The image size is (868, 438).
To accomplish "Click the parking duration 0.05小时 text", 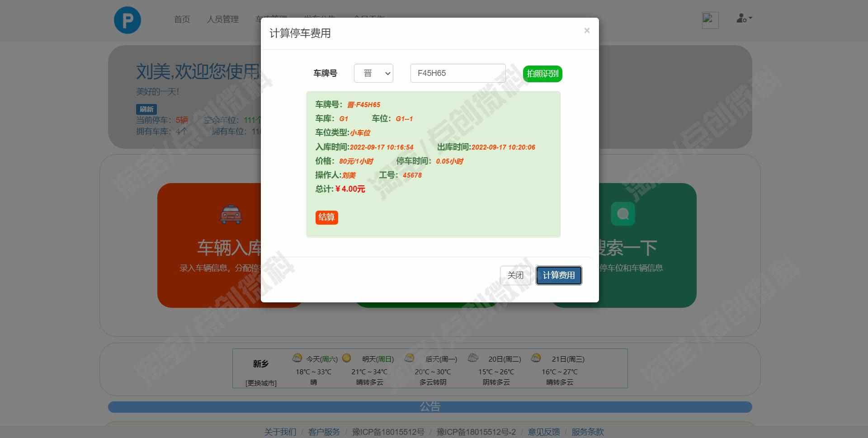I will (449, 161).
